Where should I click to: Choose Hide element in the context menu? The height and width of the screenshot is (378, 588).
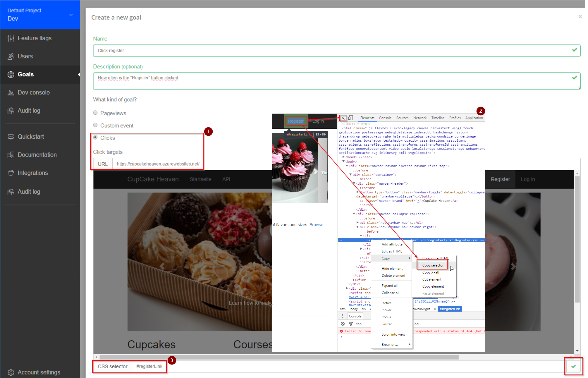392,269
